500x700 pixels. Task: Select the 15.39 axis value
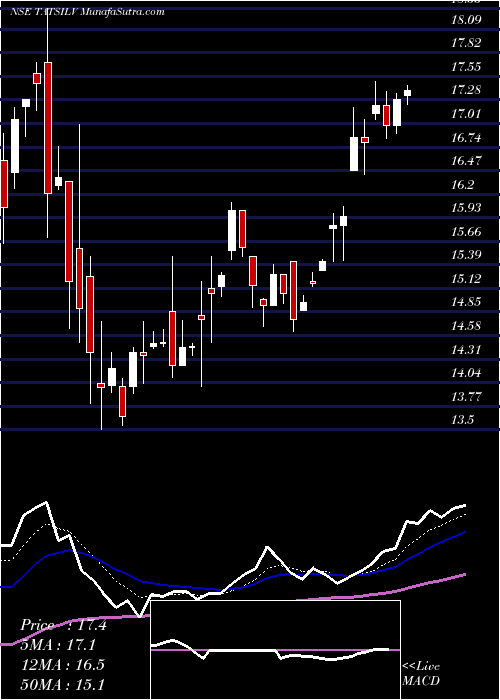tap(466, 255)
